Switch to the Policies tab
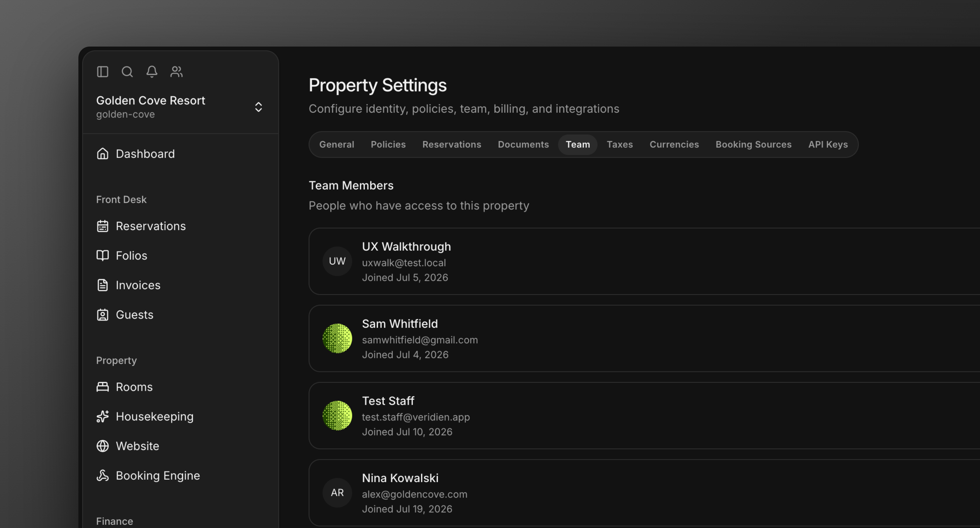The image size is (980, 528). [x=388, y=145]
